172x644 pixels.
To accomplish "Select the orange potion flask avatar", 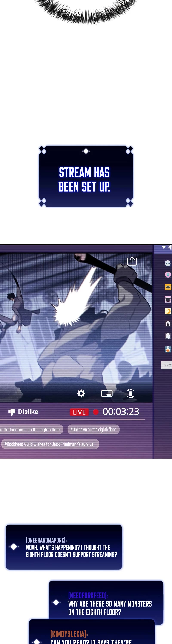I will (168, 349).
